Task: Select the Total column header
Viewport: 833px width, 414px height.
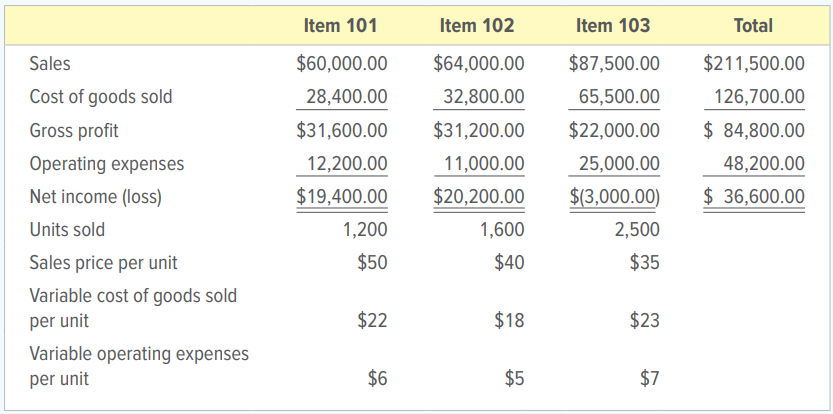Action: tap(751, 26)
